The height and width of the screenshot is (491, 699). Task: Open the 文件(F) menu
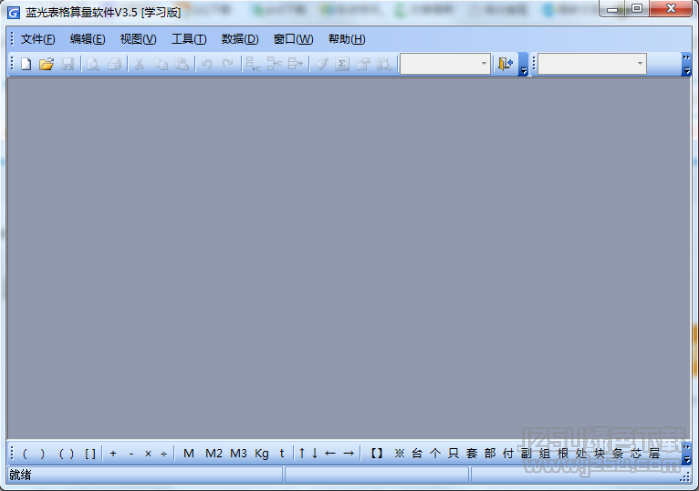(38, 39)
